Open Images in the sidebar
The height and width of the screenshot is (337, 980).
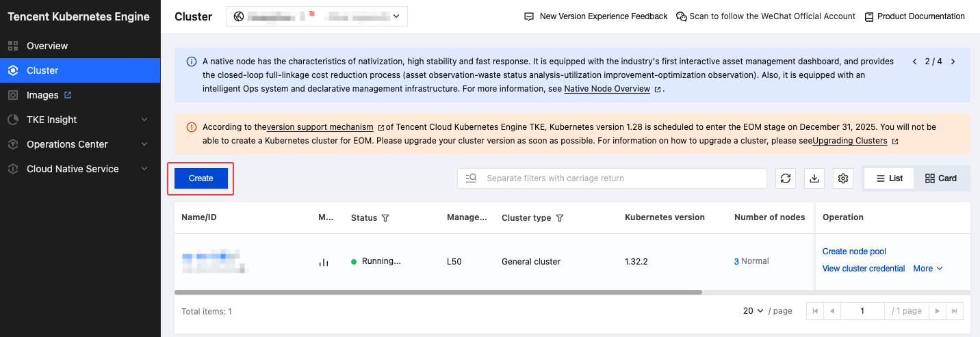(42, 95)
